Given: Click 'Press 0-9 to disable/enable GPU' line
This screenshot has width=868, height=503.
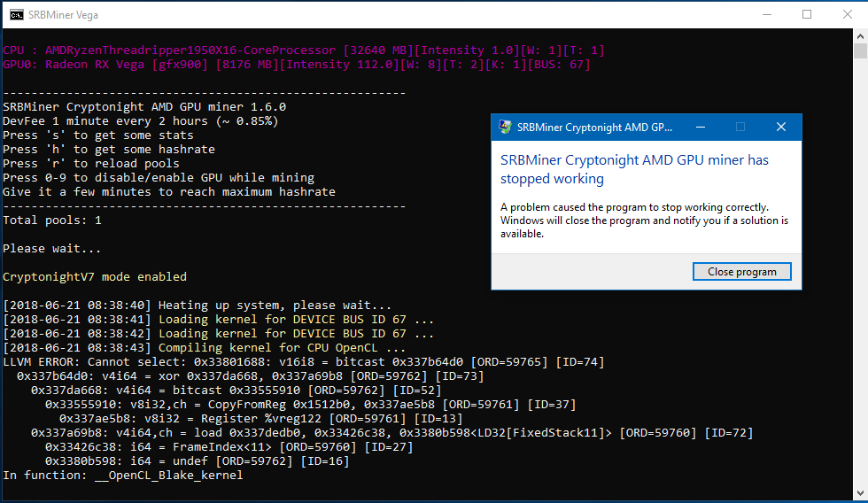Looking at the screenshot, I should pos(159,178).
